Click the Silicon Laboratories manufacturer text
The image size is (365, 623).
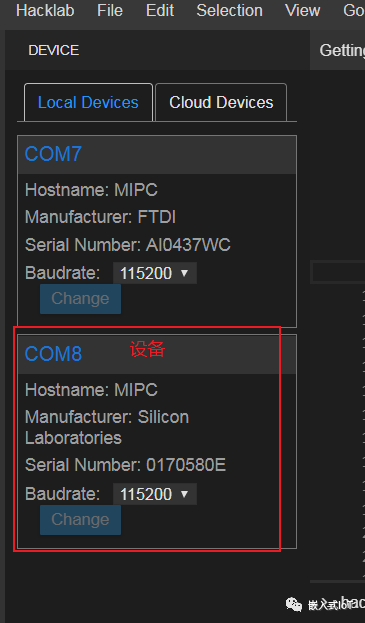tap(107, 428)
